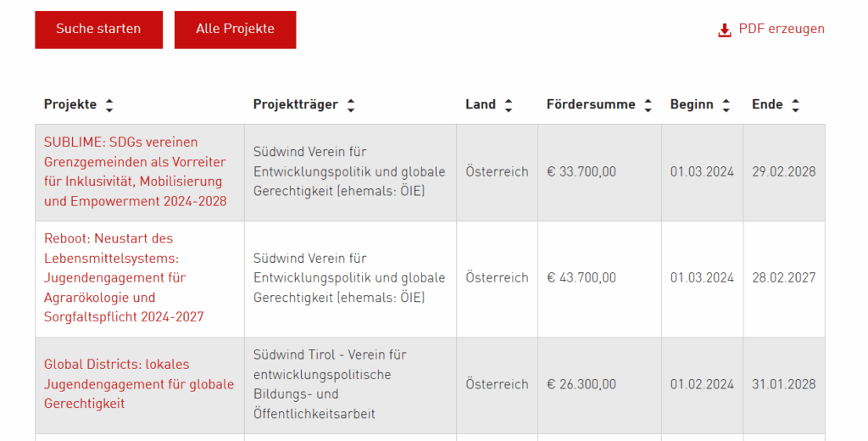Open the Reboot Neustart des Lebensmittelsystems project
Screen dimensions: 868x441
[124, 277]
